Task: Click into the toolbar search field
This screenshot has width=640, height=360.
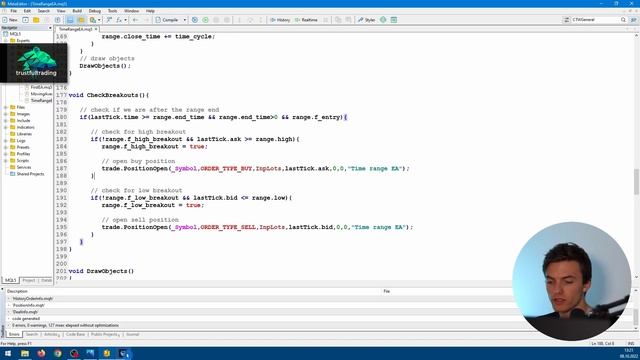Action: coord(596,20)
